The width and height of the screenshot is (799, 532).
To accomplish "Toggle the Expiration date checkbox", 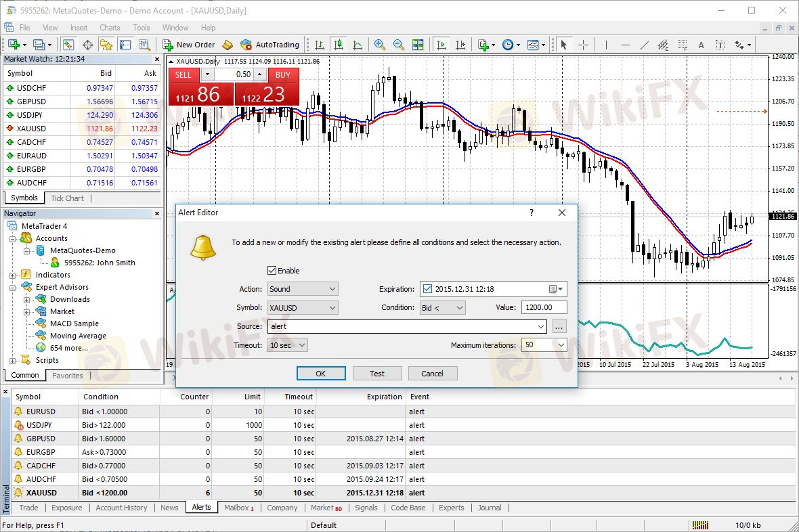I will pyautogui.click(x=427, y=289).
